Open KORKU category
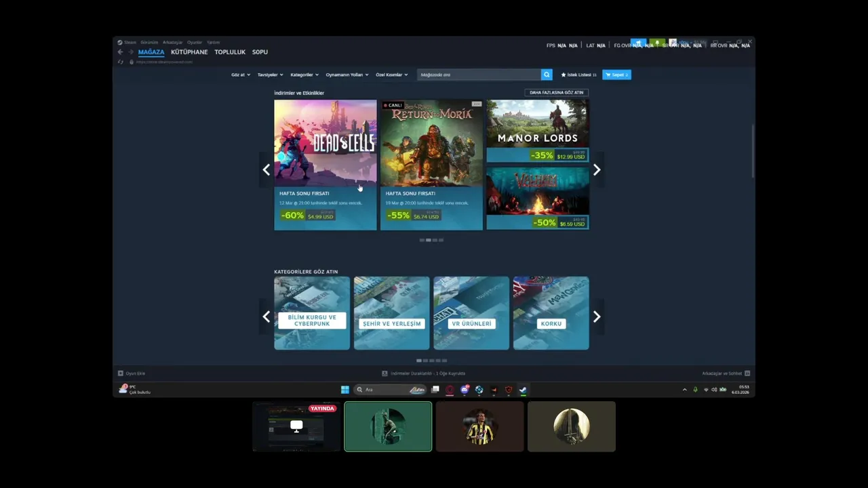Image resolution: width=868 pixels, height=488 pixels. (x=551, y=313)
